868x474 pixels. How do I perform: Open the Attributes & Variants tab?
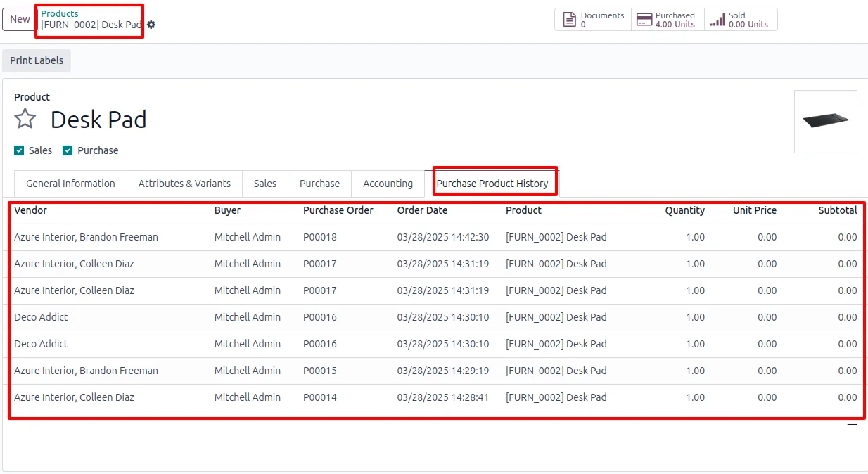tap(184, 184)
